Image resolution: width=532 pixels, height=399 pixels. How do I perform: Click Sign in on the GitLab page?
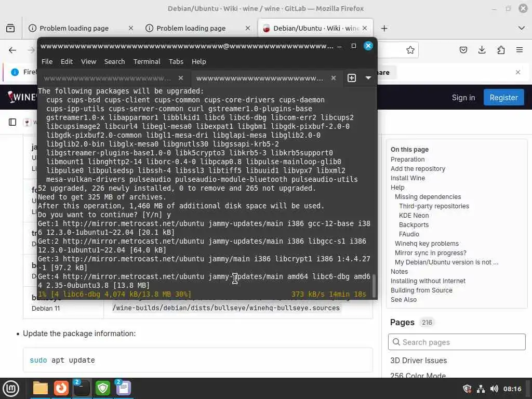point(463,98)
